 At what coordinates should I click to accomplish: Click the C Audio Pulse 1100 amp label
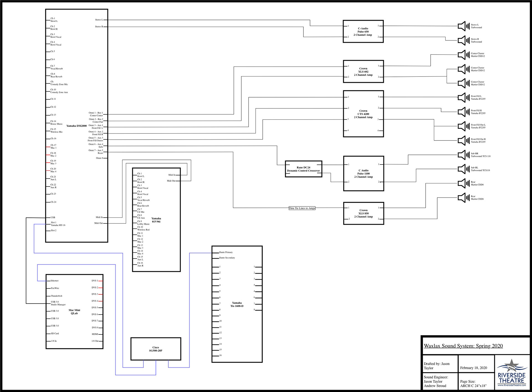(364, 174)
